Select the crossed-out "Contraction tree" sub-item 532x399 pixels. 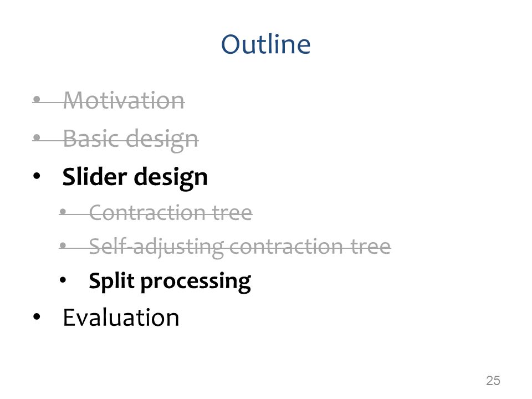click(171, 212)
